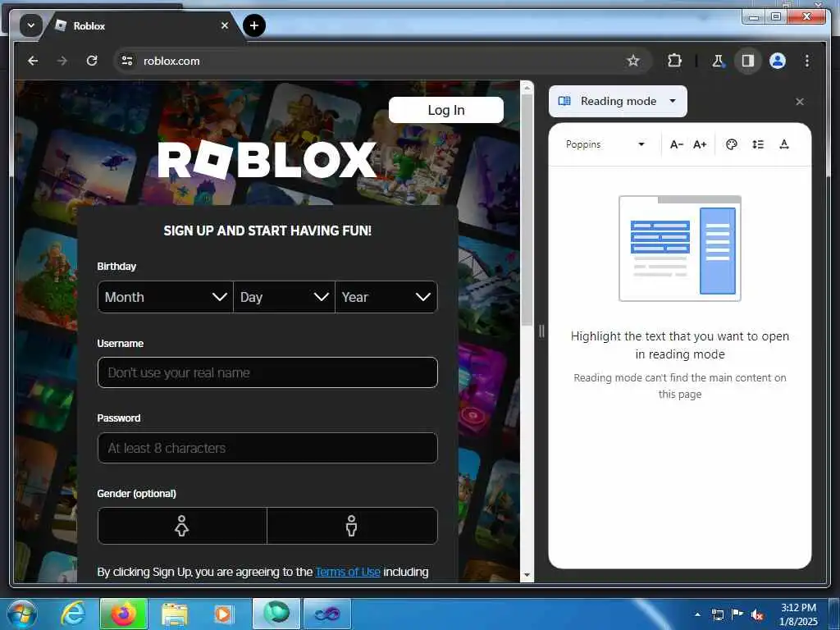This screenshot has width=840, height=630.
Task: Open Firefox from the taskbar
Action: tap(123, 614)
